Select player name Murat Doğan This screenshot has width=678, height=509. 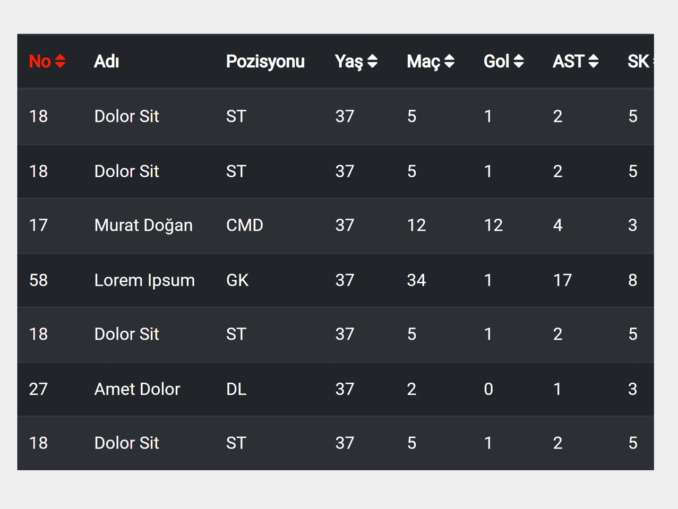[143, 225]
